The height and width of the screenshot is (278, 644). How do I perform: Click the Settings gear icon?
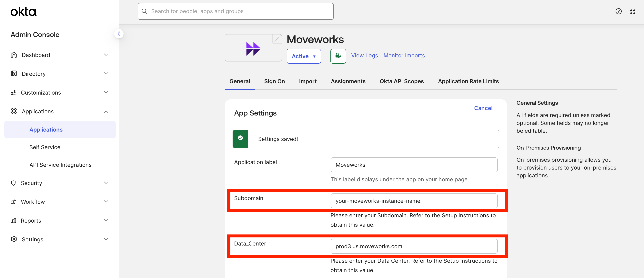(14, 239)
